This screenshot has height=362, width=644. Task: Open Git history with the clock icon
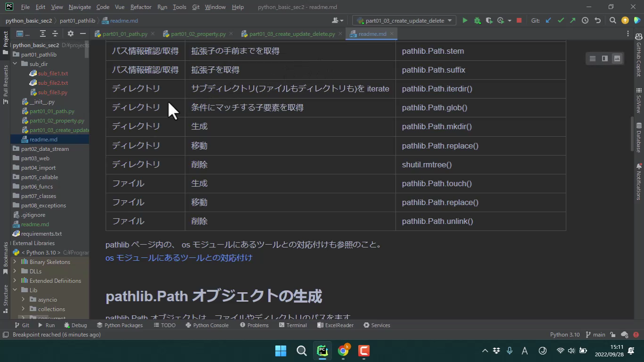coord(585,21)
